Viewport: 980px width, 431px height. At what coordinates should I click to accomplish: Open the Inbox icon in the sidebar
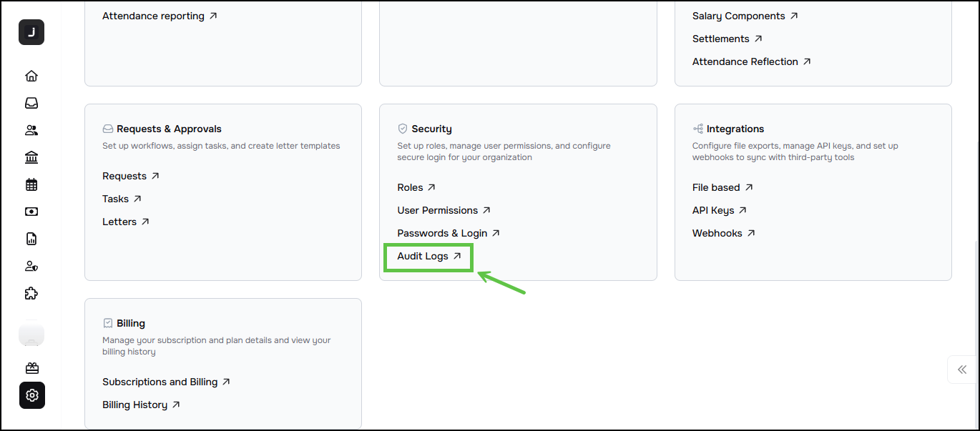click(x=31, y=103)
